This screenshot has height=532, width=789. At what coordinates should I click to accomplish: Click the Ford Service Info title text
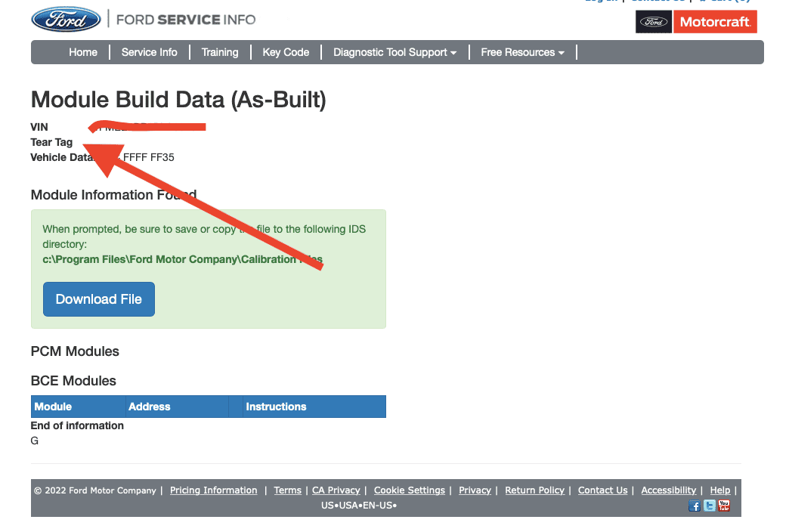click(186, 20)
